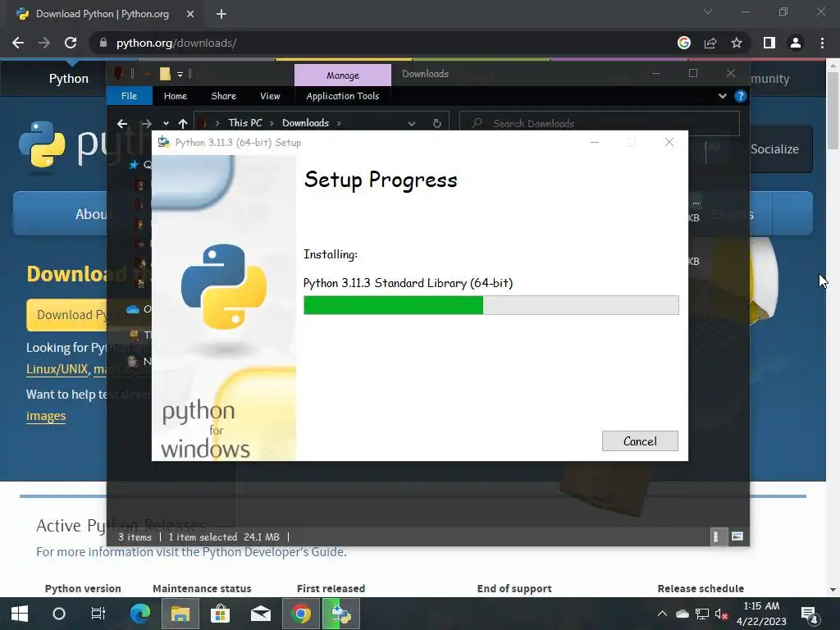This screenshot has height=630, width=840.
Task: Open Windows Start menu
Action: point(20,614)
